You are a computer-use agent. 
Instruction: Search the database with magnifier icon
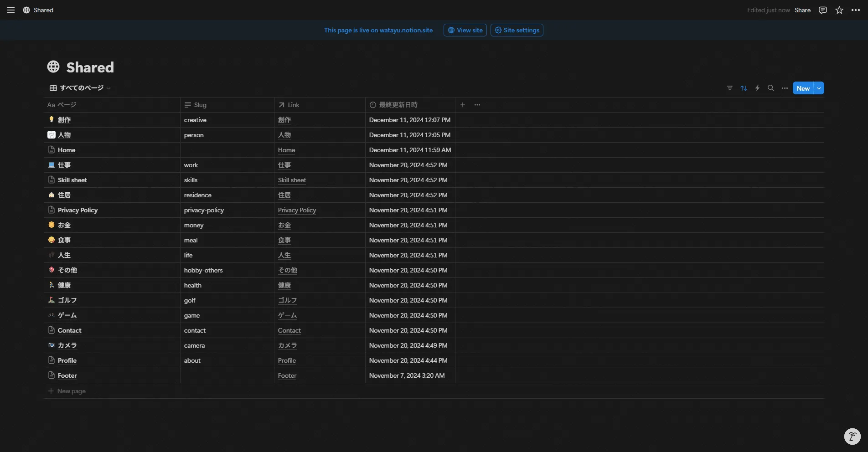(x=771, y=88)
